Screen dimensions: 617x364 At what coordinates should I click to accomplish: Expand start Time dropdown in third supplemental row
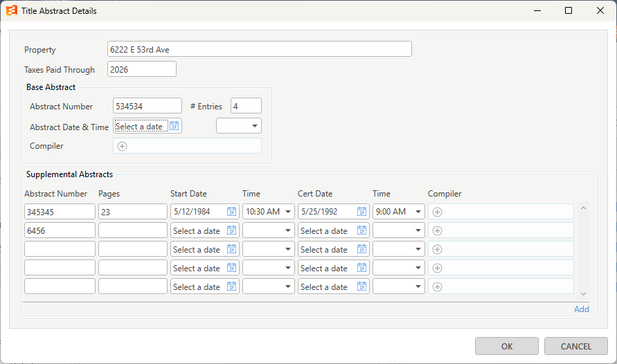point(288,249)
